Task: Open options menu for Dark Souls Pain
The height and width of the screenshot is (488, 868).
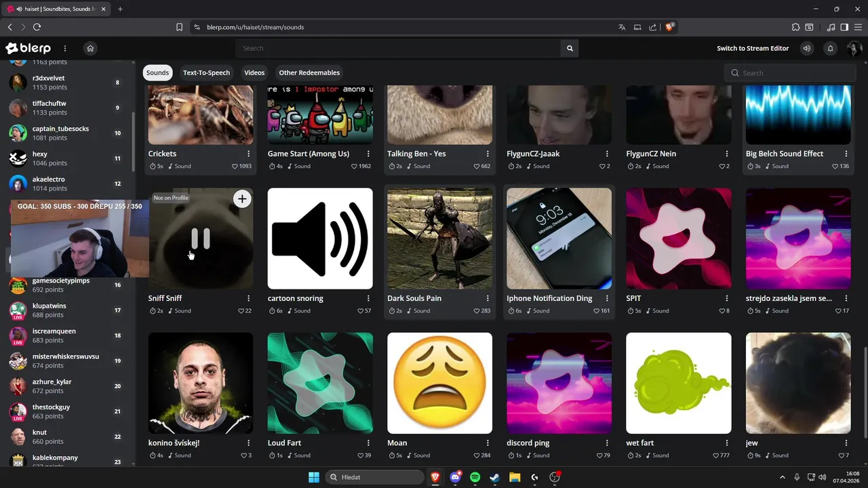Action: coord(488,298)
